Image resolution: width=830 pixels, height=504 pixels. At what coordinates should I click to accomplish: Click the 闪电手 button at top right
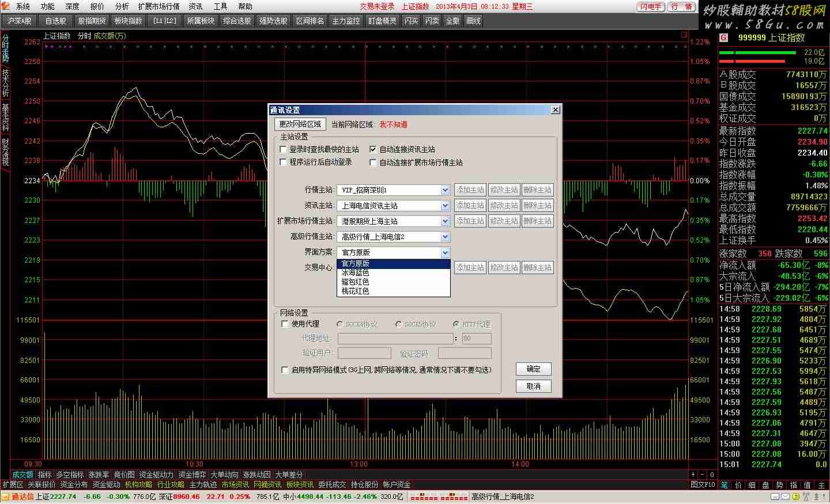coord(651,7)
